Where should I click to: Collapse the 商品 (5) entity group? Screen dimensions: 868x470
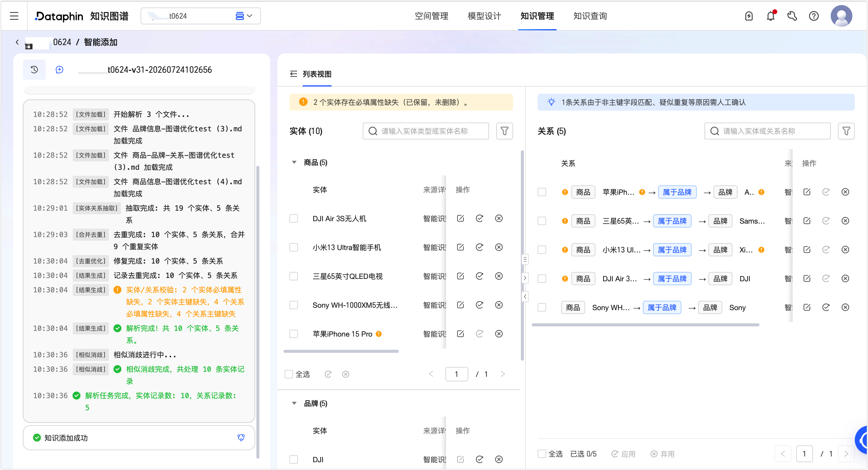coord(294,162)
